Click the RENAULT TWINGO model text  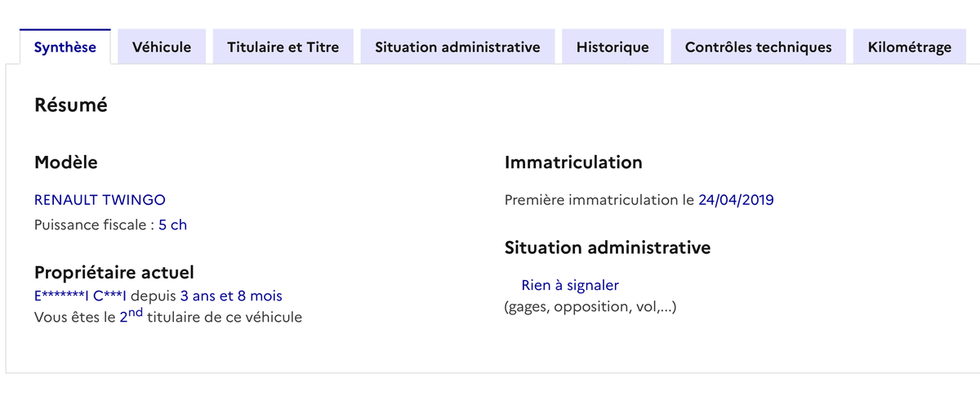pyautogui.click(x=100, y=200)
